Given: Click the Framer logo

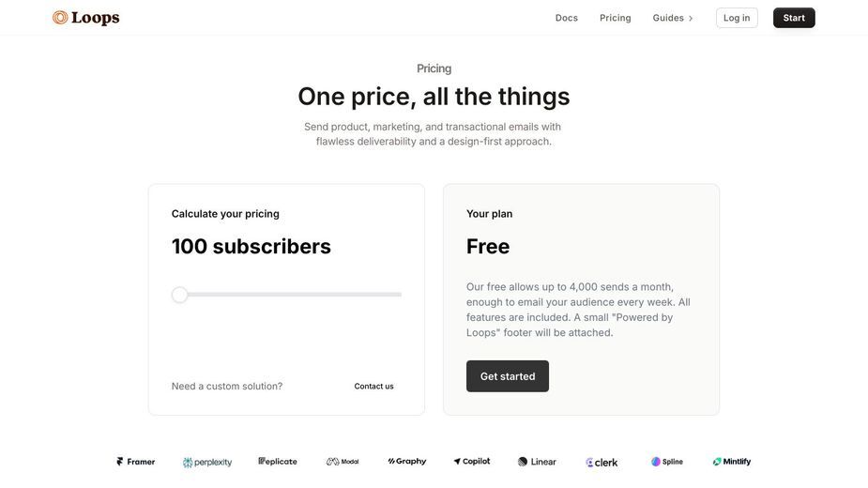Looking at the screenshot, I should pyautogui.click(x=136, y=462).
